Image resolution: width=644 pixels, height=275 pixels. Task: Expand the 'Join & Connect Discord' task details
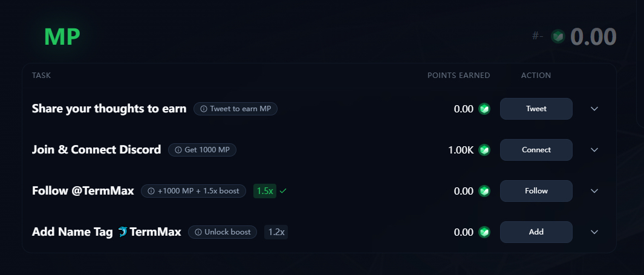tap(594, 150)
